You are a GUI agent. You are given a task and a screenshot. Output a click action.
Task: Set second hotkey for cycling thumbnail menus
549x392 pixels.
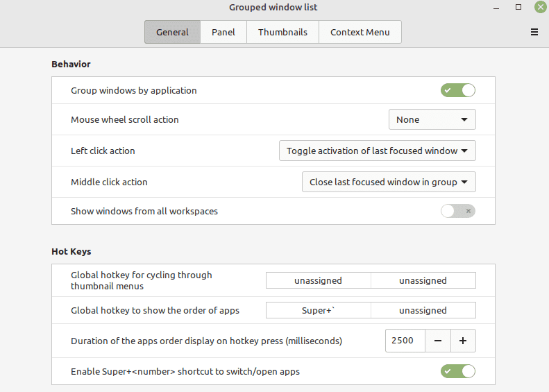[423, 280]
